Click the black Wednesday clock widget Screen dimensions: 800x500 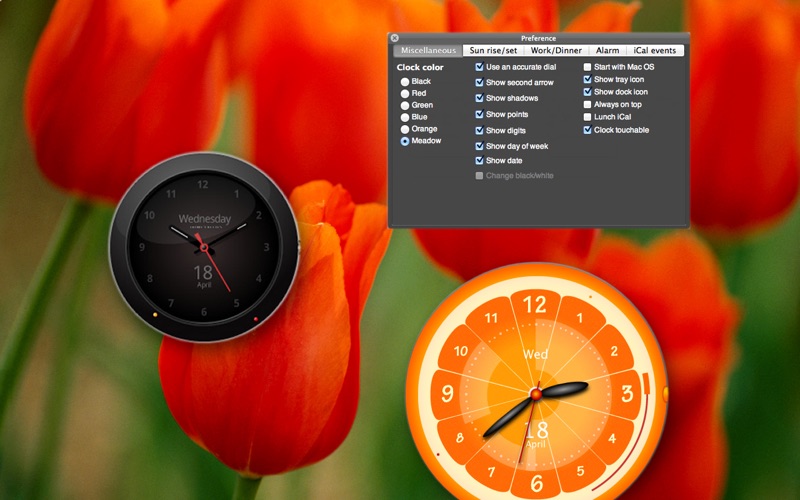coord(203,246)
